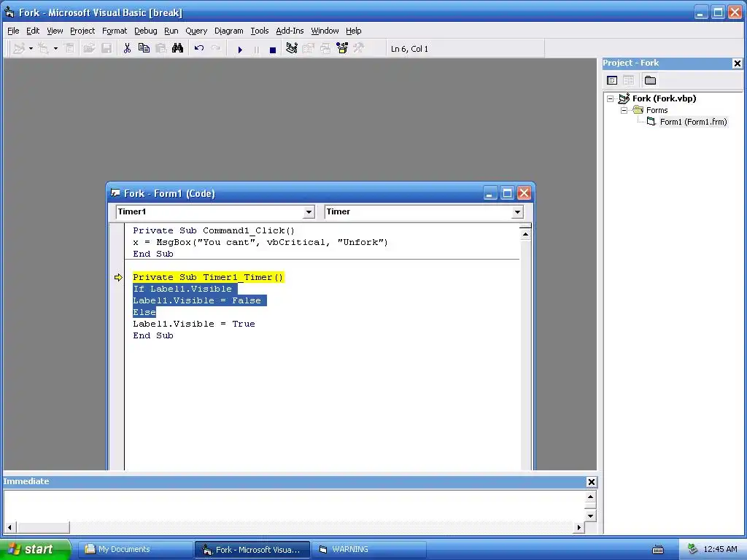Select Form1 (Form1.frm) in project tree
The width and height of the screenshot is (747, 560).
(693, 122)
